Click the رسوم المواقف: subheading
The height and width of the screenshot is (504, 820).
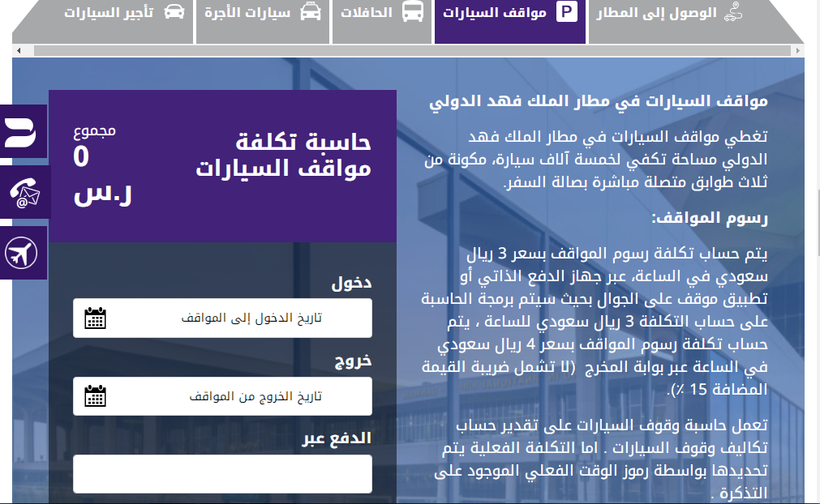click(710, 218)
